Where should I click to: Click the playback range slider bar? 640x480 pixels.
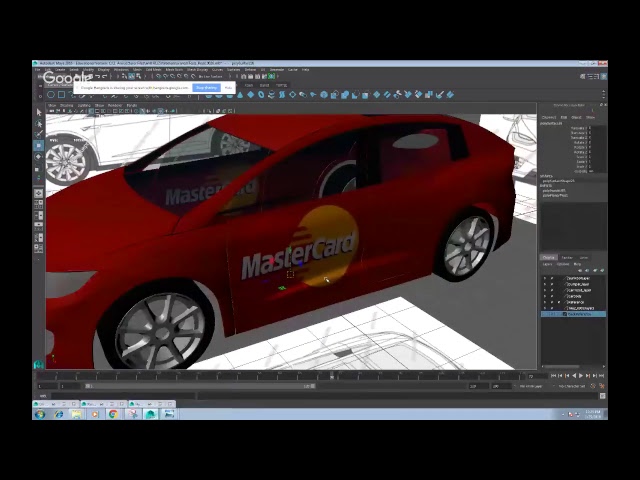click(x=200, y=386)
